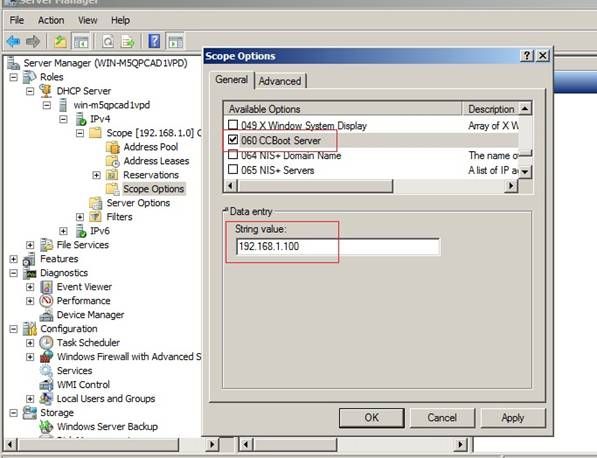This screenshot has height=458, width=597.
Task: Collapse the IPv4 tree node
Action: click(63, 120)
